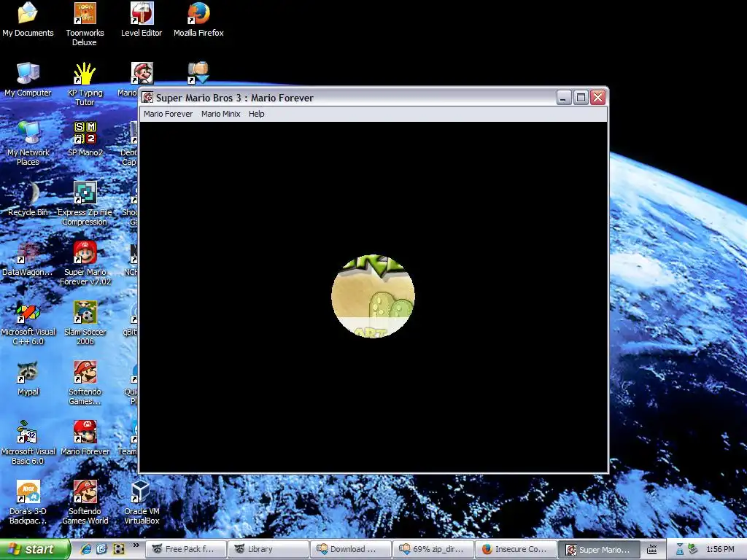This screenshot has width=747, height=560.
Task: Open the Mozilla Firefox desktop shortcut
Action: (x=198, y=20)
